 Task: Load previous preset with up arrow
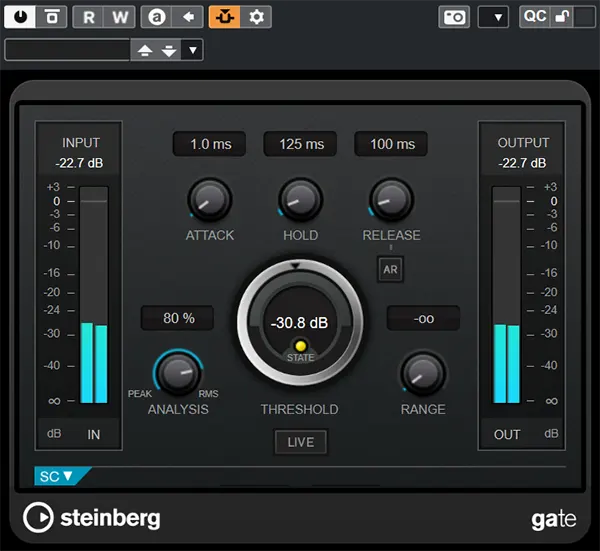coord(145,50)
